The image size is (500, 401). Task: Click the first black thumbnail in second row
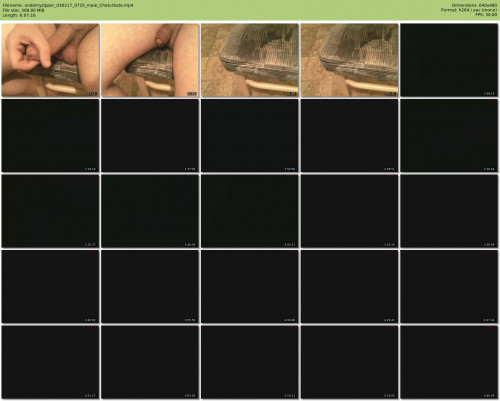50,136
